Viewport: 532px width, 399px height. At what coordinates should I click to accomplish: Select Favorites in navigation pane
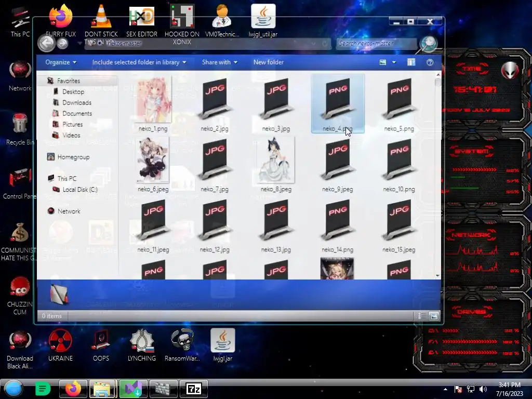[x=68, y=81]
